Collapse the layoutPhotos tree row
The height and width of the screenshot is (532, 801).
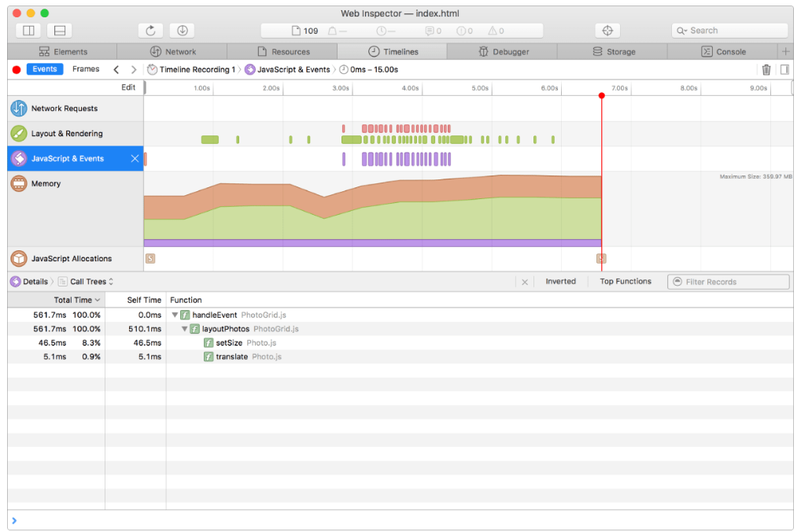tap(184, 329)
